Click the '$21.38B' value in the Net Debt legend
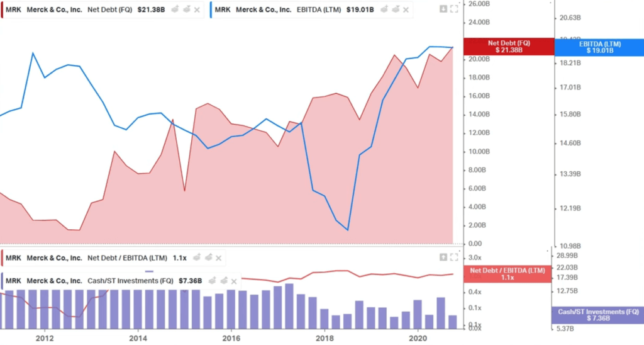 coord(151,9)
